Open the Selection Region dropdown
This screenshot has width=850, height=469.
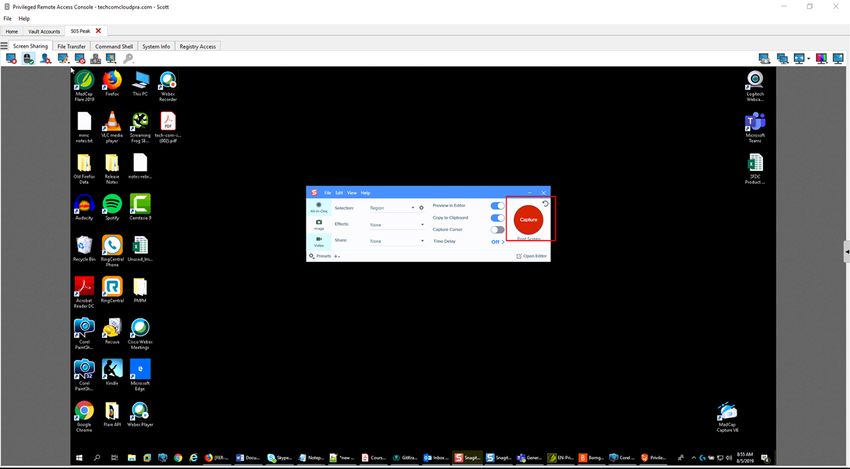coord(391,208)
